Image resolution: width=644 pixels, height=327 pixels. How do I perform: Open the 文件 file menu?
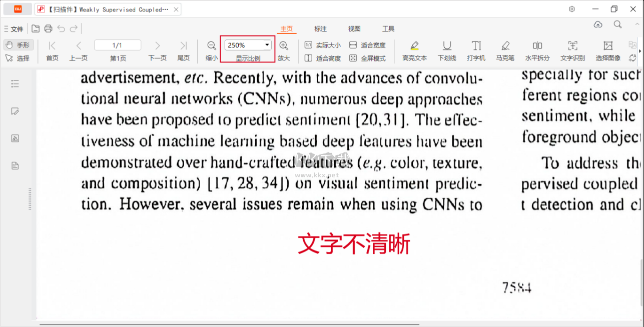[x=14, y=29]
